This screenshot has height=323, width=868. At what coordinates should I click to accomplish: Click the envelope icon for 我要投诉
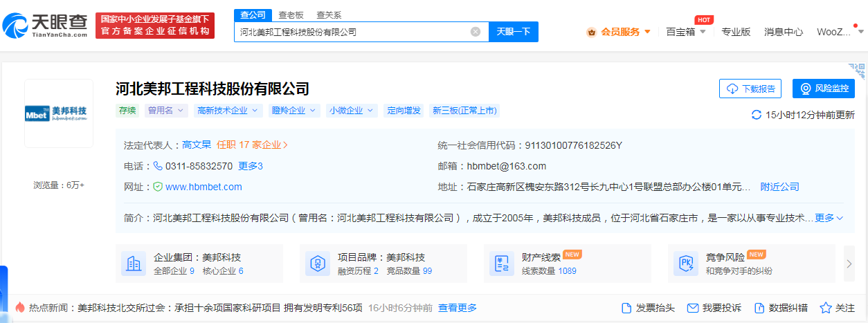pos(692,308)
